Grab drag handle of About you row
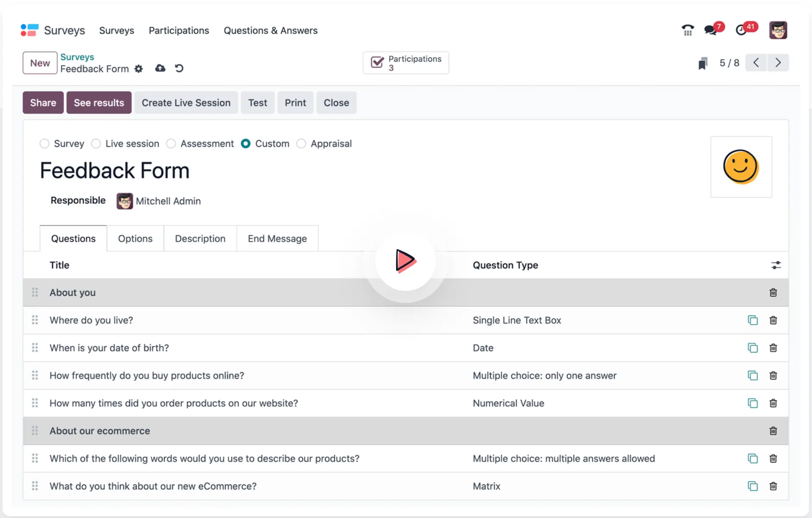The height and width of the screenshot is (518, 812). [35, 293]
